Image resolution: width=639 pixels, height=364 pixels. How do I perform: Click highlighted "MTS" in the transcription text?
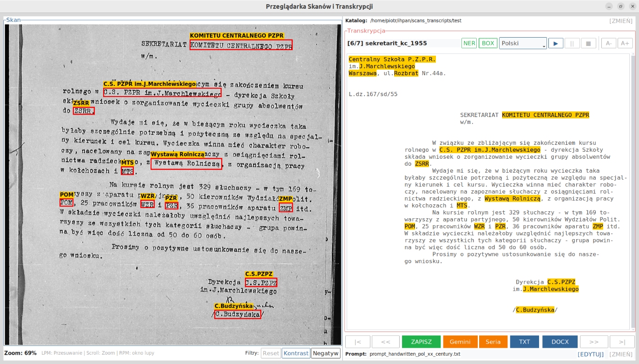pyautogui.click(x=462, y=206)
